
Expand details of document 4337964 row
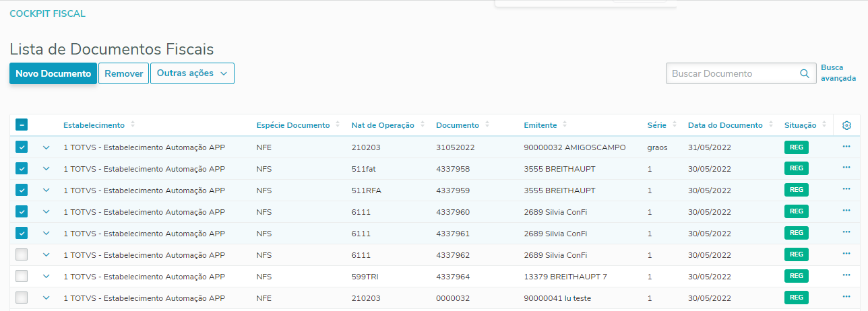pyautogui.click(x=46, y=277)
